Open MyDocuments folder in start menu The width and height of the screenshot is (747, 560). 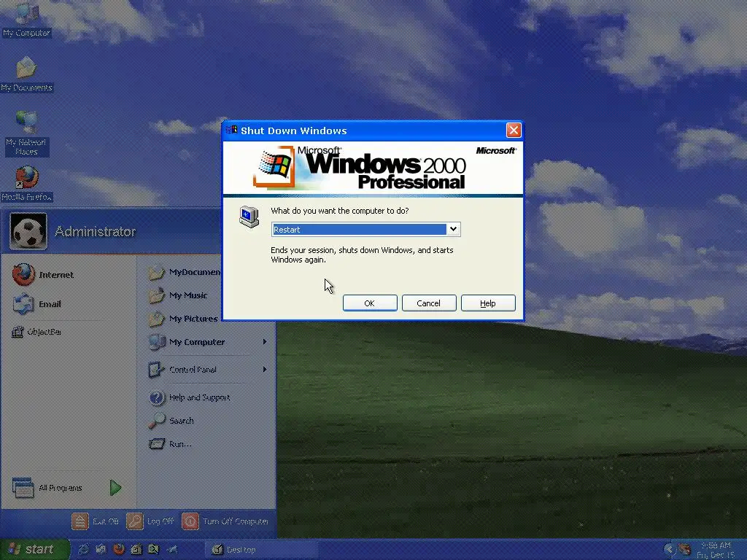click(x=185, y=273)
